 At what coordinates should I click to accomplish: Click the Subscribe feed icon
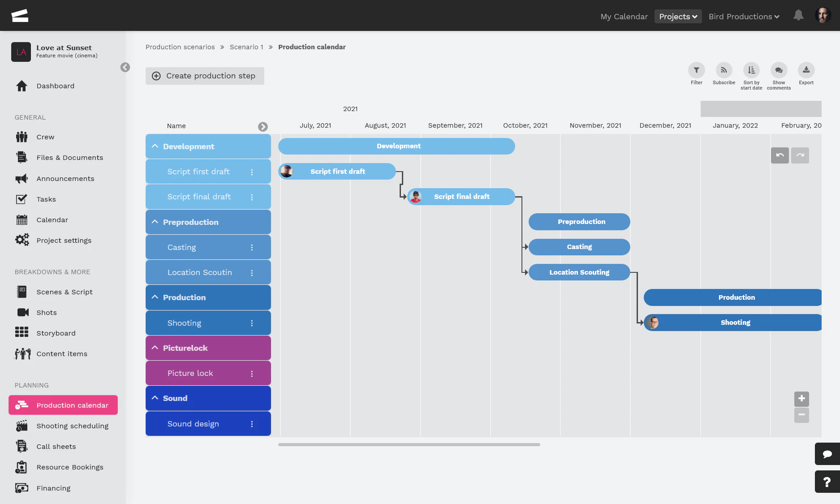724,70
